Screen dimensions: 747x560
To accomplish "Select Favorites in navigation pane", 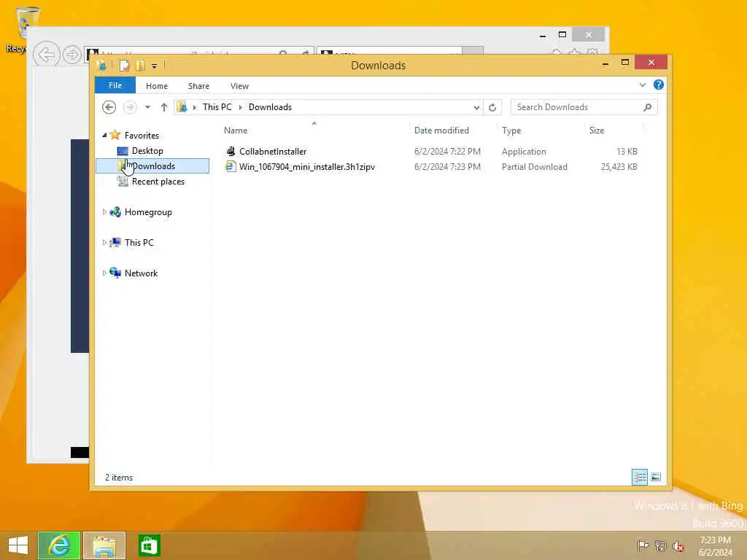I will 142,135.
